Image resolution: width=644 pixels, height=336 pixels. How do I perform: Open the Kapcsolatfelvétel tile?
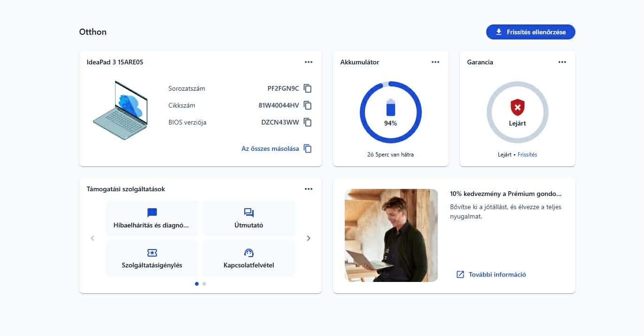(248, 258)
